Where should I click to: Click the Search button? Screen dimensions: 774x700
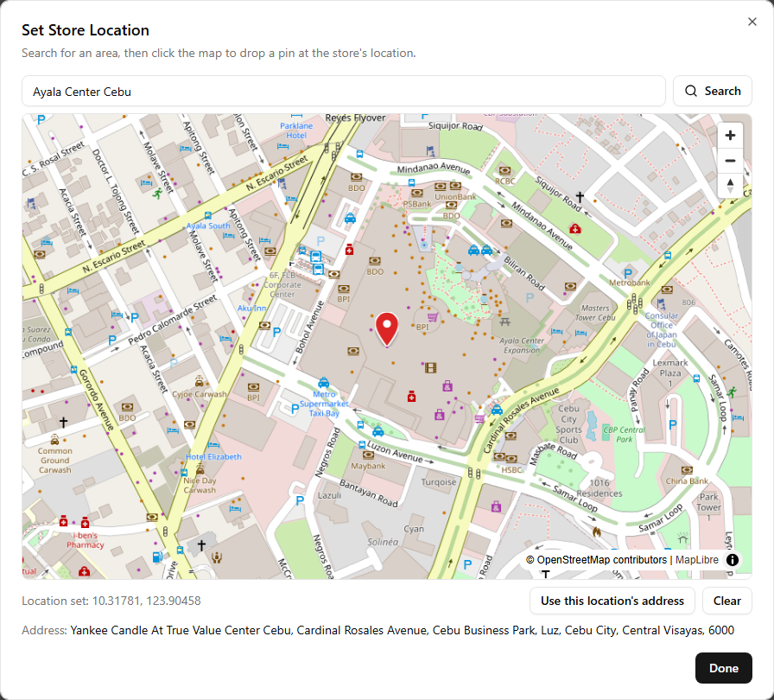click(x=713, y=91)
